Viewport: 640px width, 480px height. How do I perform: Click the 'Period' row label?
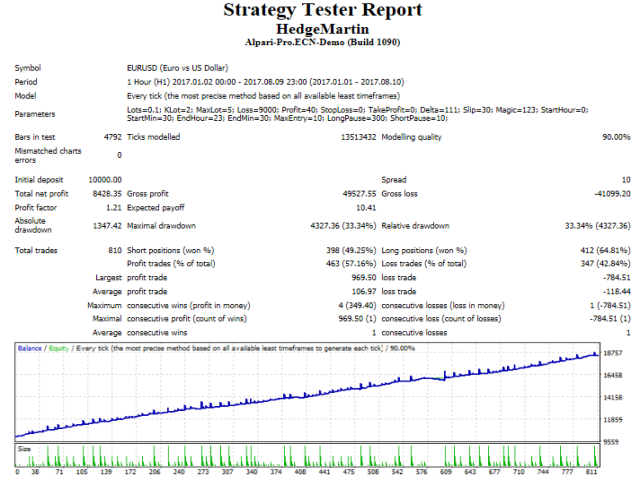coord(26,82)
